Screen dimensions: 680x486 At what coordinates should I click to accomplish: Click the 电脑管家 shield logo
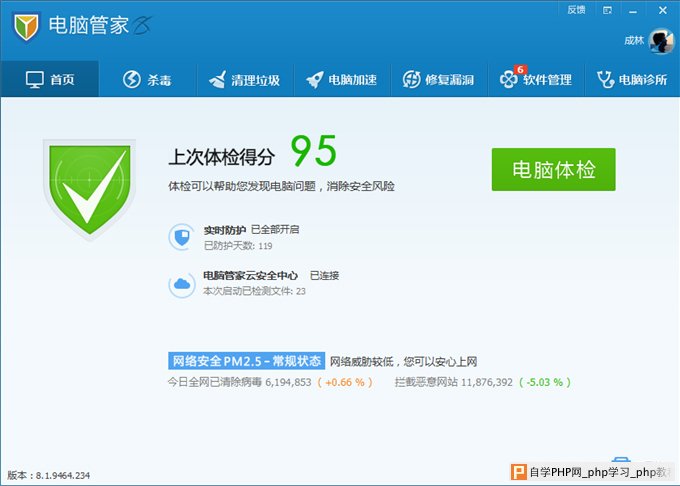pyautogui.click(x=26, y=26)
